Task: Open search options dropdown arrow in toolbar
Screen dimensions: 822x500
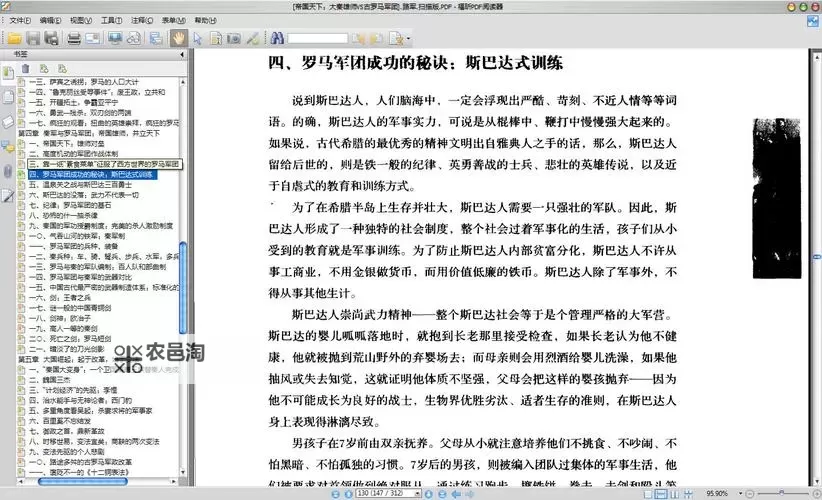Action: pos(408,39)
